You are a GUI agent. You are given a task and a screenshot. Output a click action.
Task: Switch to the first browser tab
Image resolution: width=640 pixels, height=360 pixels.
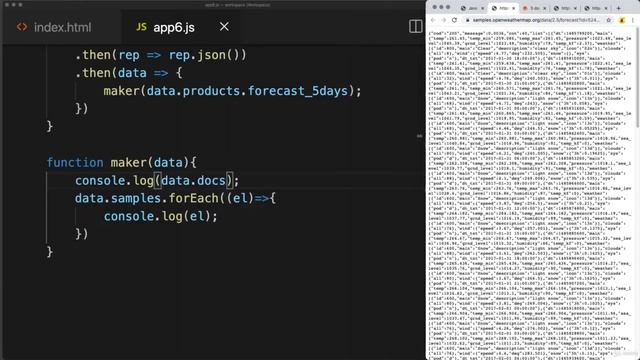pos(472,8)
